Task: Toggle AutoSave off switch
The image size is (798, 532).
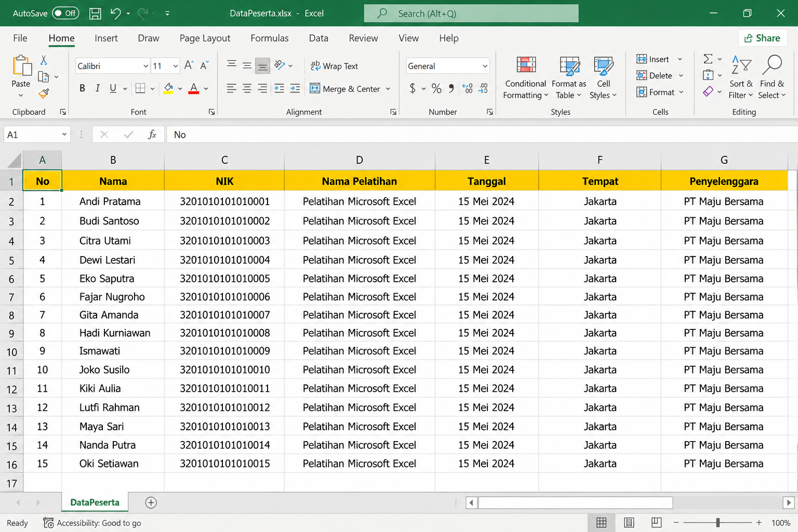Action: click(x=65, y=14)
